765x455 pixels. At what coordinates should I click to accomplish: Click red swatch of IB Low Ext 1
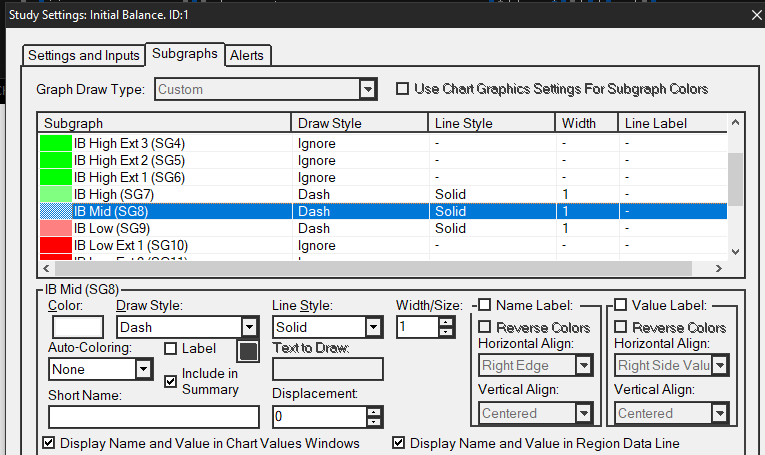[55, 245]
